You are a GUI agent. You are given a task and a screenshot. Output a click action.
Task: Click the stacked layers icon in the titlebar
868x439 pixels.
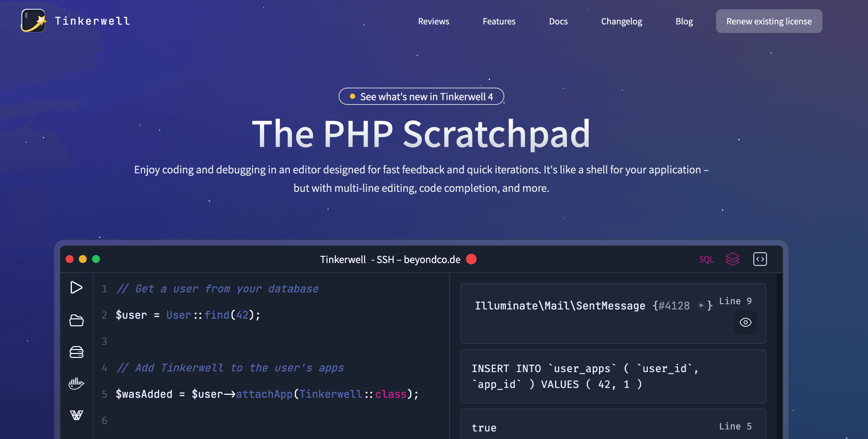(x=732, y=259)
